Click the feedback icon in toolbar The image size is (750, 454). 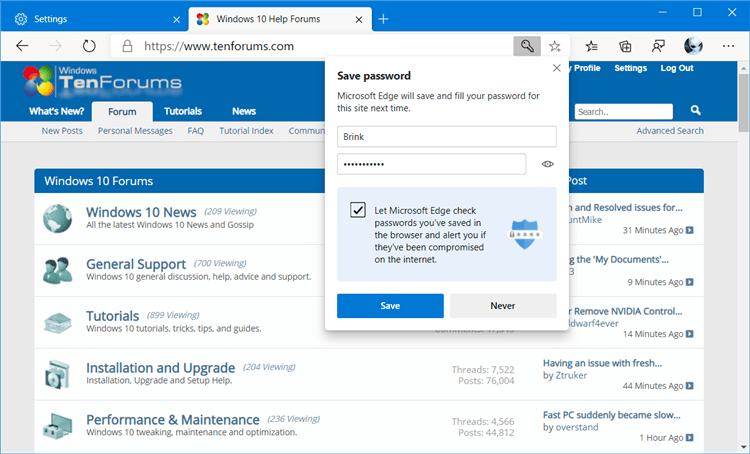tap(658, 46)
